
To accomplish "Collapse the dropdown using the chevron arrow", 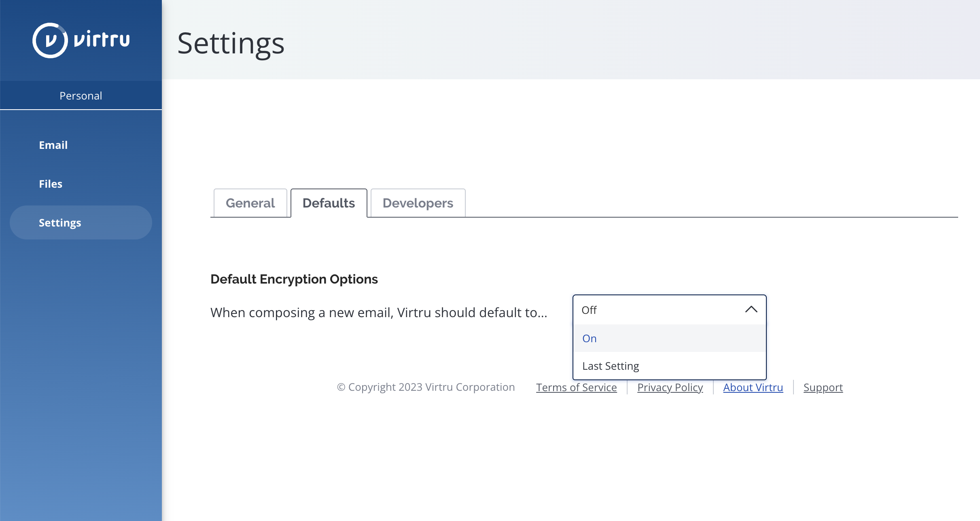I will 751,310.
